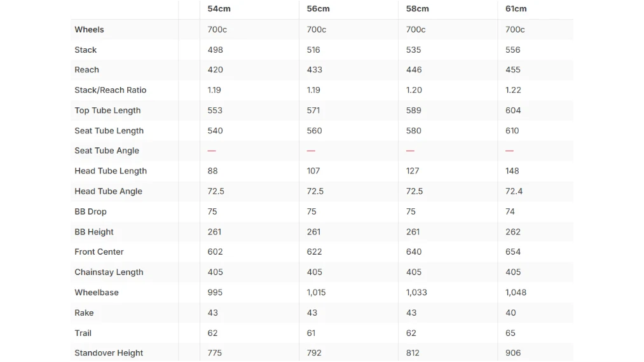Viewport: 644px width, 362px height.
Task: Click the Seat Tube Angle row label
Action: tap(107, 151)
